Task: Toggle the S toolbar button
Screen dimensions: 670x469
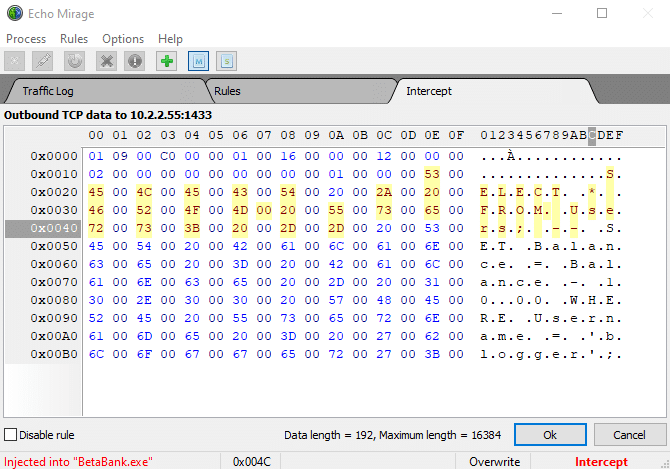Action: (x=227, y=61)
